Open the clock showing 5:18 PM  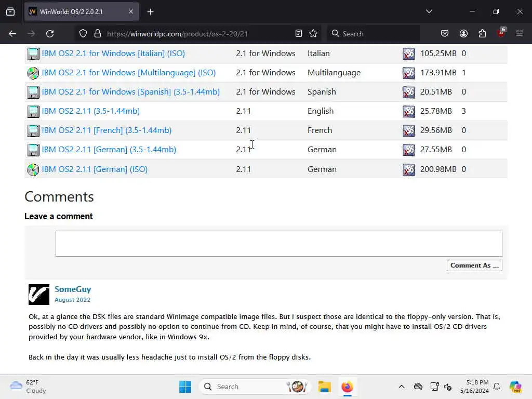pos(474,387)
